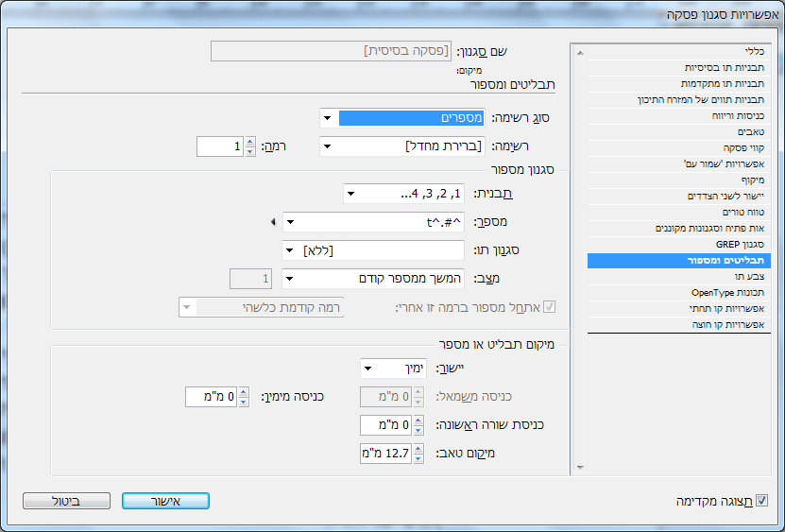Image resolution: width=785 pixels, height=532 pixels.
Task: Open the טאבים category
Action: [x=678, y=131]
